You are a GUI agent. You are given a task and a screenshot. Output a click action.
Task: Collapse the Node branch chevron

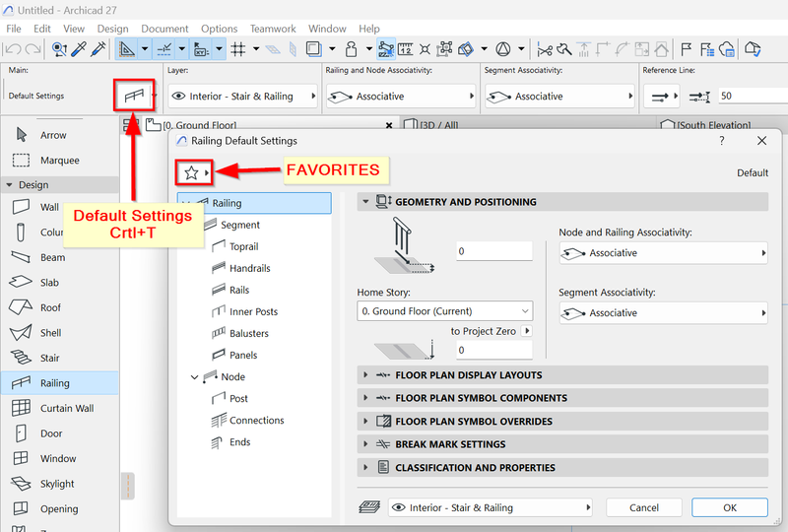194,377
